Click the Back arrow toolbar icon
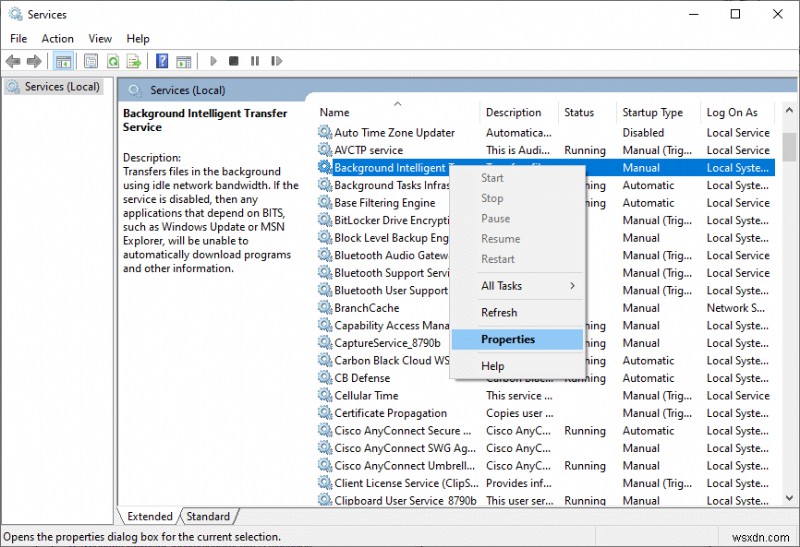 pos(13,61)
